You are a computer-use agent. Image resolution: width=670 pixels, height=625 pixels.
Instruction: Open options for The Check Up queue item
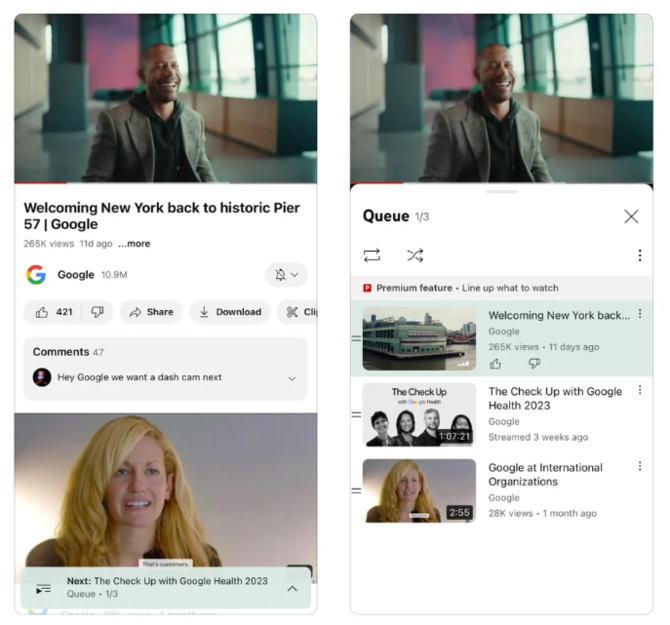640,390
